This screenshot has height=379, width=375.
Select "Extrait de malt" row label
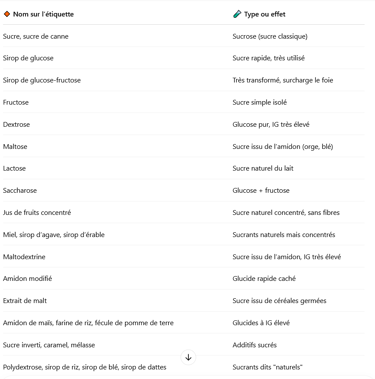pos(25,301)
